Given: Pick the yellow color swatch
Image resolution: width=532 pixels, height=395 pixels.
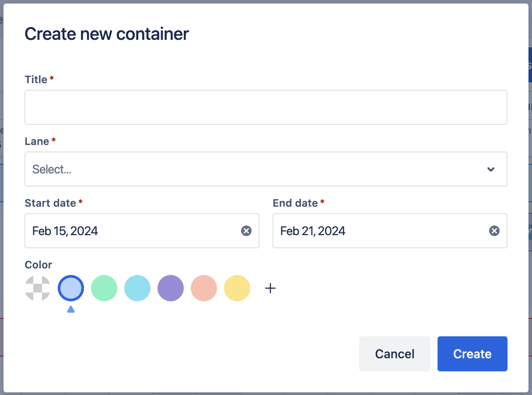Looking at the screenshot, I should click(x=237, y=288).
